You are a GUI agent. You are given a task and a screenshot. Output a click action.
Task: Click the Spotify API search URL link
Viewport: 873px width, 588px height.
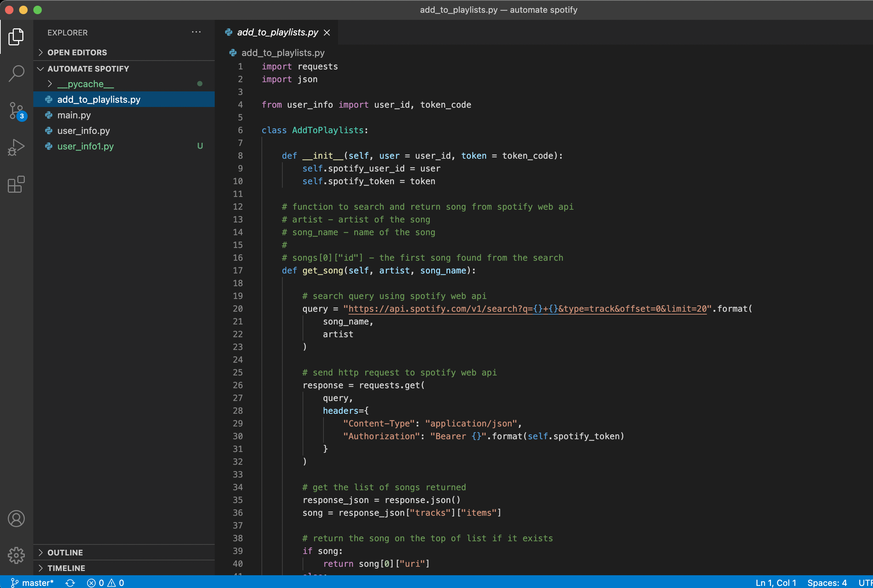527,309
